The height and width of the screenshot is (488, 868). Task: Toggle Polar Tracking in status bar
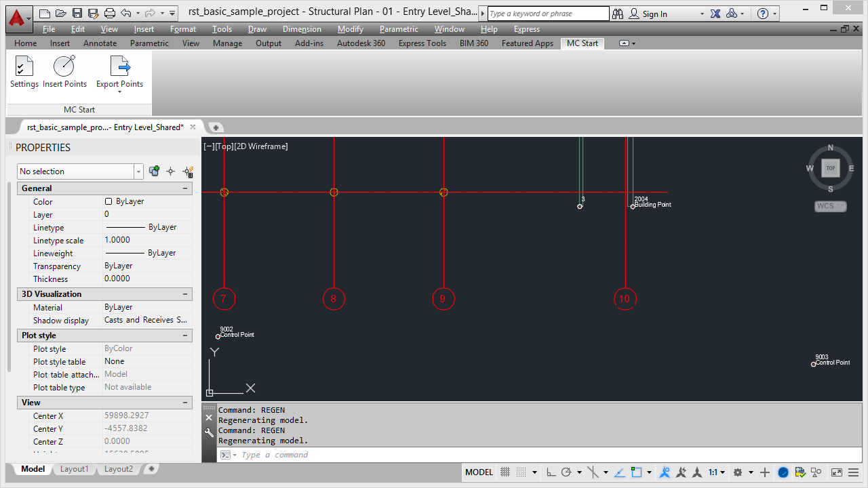point(566,472)
